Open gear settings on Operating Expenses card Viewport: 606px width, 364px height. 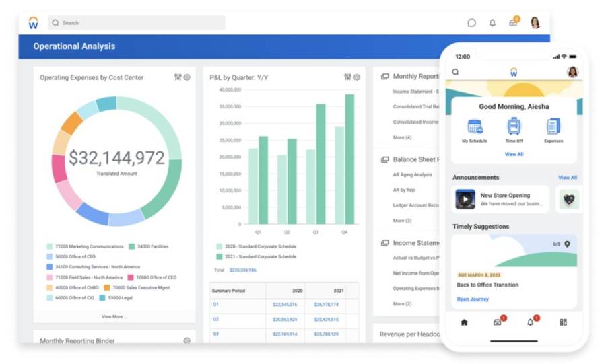click(x=187, y=77)
